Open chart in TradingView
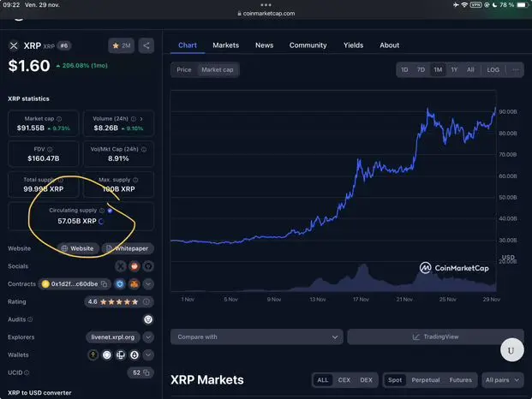 [x=436, y=336]
